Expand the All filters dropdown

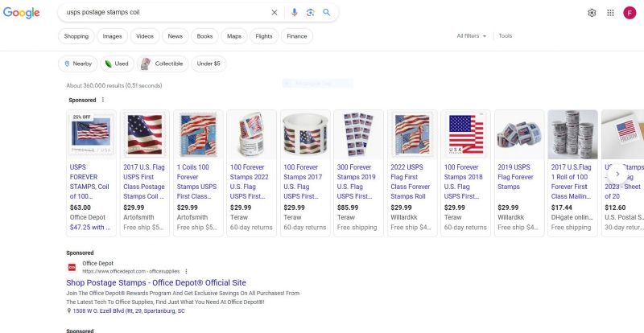point(472,36)
